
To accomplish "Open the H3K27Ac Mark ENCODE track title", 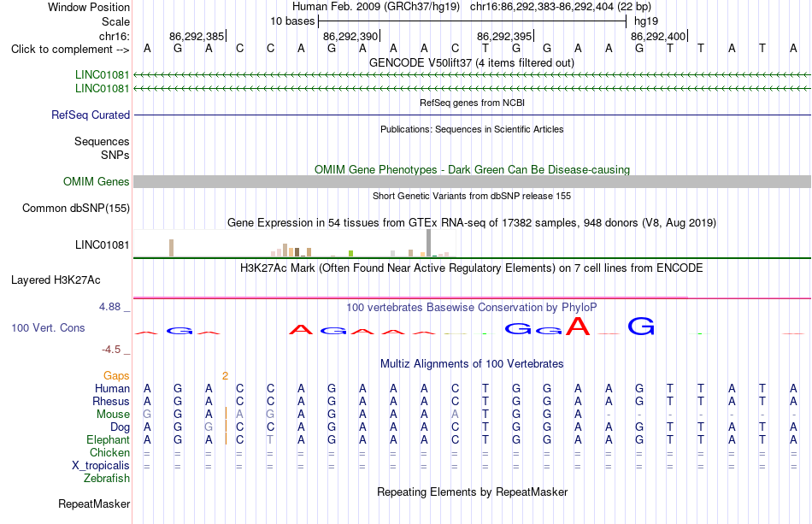I will [472, 268].
